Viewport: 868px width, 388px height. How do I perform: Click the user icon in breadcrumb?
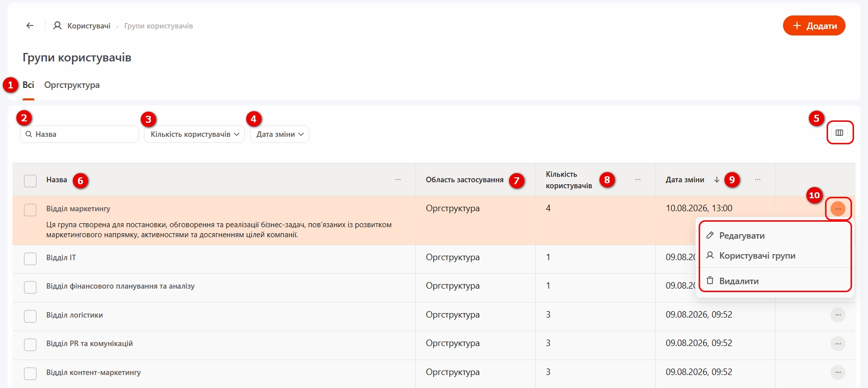(57, 25)
